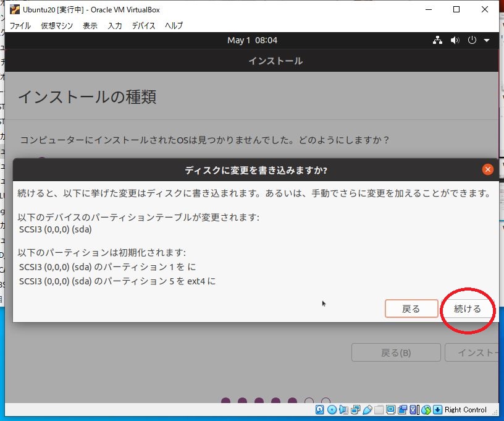Click the video recording status icon

(403, 409)
